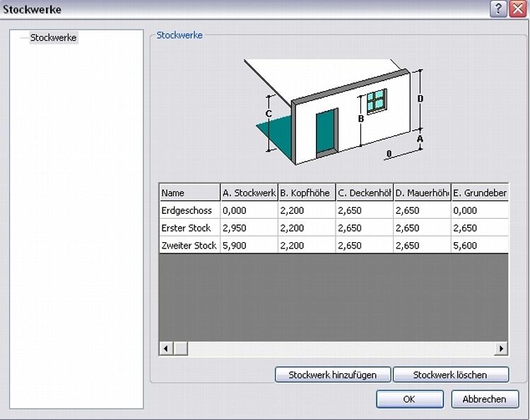Click the 5,600 Grundebene value cell
Screen dimensions: 530x420
pos(479,246)
